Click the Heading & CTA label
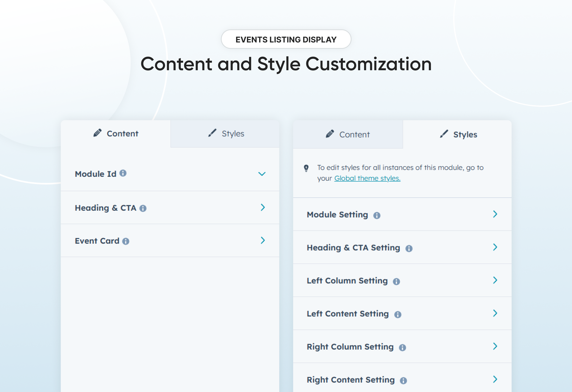 tap(106, 208)
